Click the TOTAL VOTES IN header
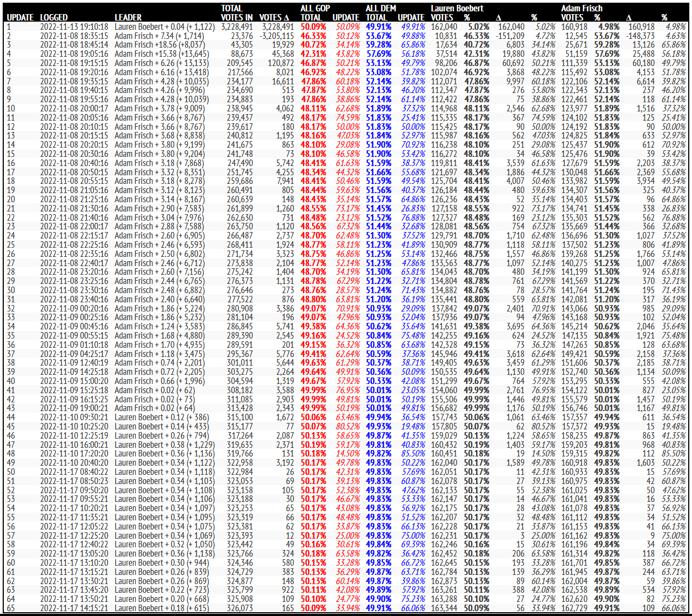This screenshot has width=692, height=616. point(236,13)
